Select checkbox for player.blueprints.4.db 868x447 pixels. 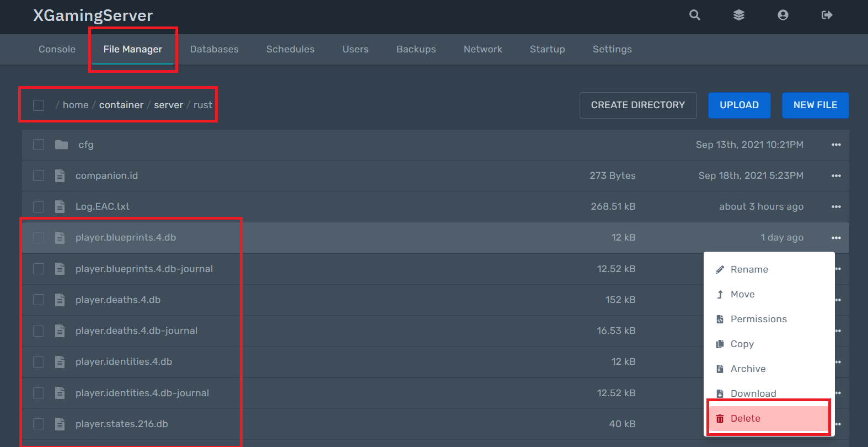pos(39,237)
